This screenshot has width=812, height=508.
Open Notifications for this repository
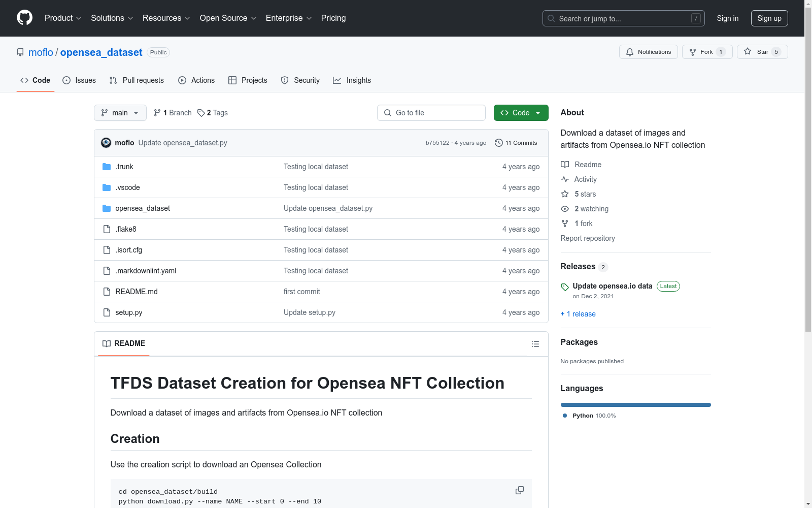tap(649, 52)
